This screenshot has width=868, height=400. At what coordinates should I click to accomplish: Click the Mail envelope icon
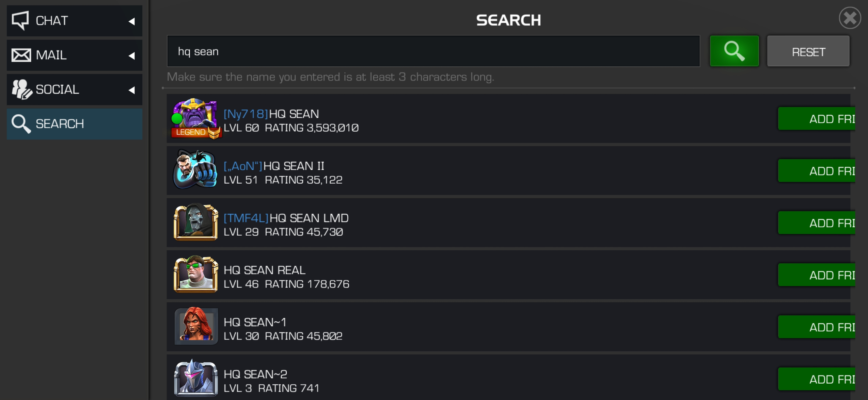point(21,55)
